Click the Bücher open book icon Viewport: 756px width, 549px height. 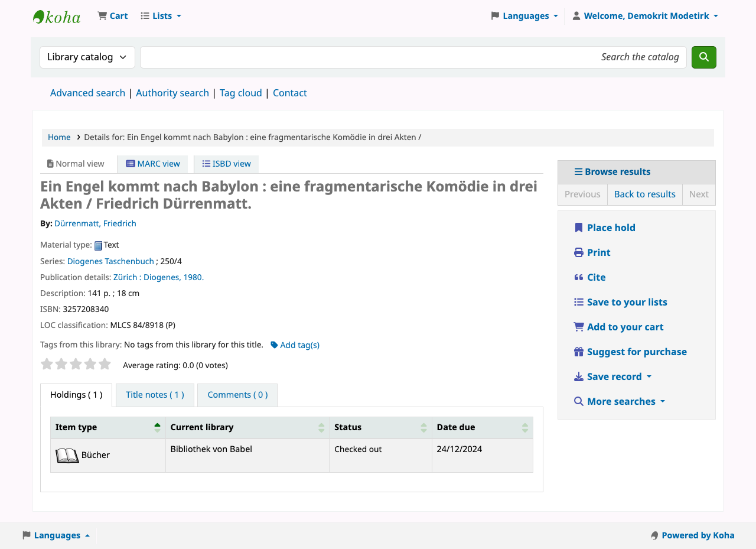point(67,456)
